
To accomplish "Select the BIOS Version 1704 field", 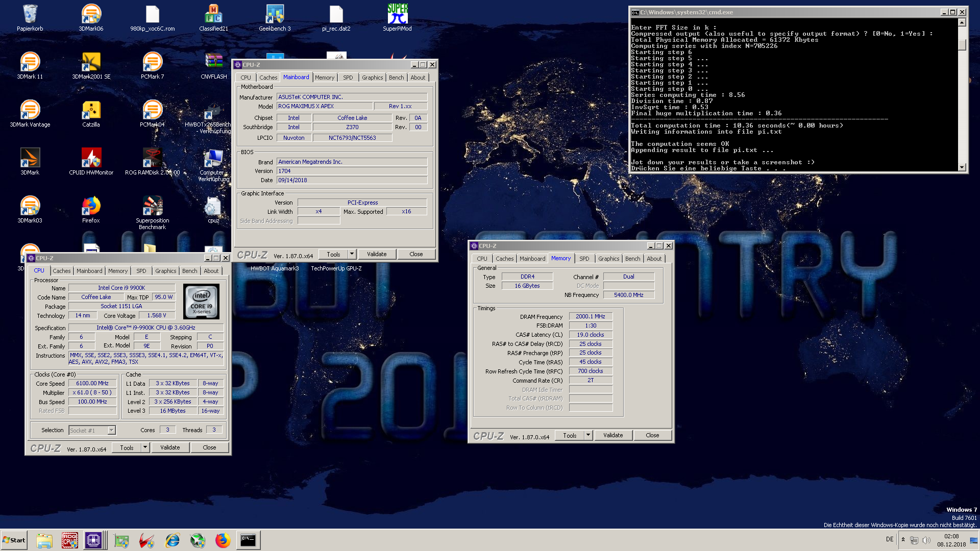I will point(352,171).
